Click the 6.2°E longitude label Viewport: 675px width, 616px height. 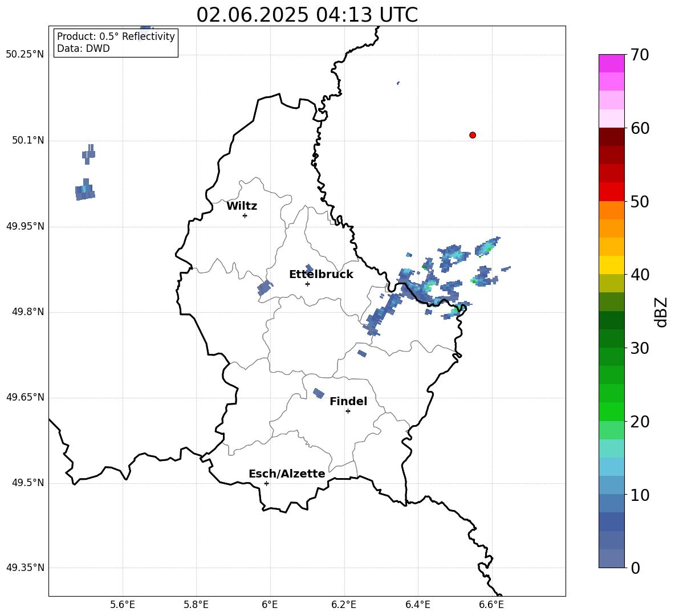(344, 605)
